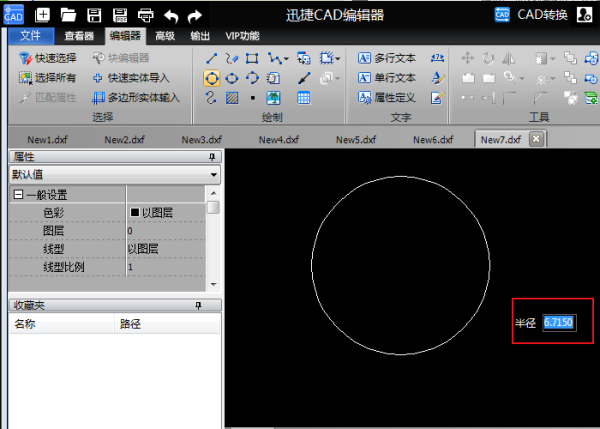Click the 色彩 black color swatch
The image size is (600, 429).
pyautogui.click(x=134, y=212)
